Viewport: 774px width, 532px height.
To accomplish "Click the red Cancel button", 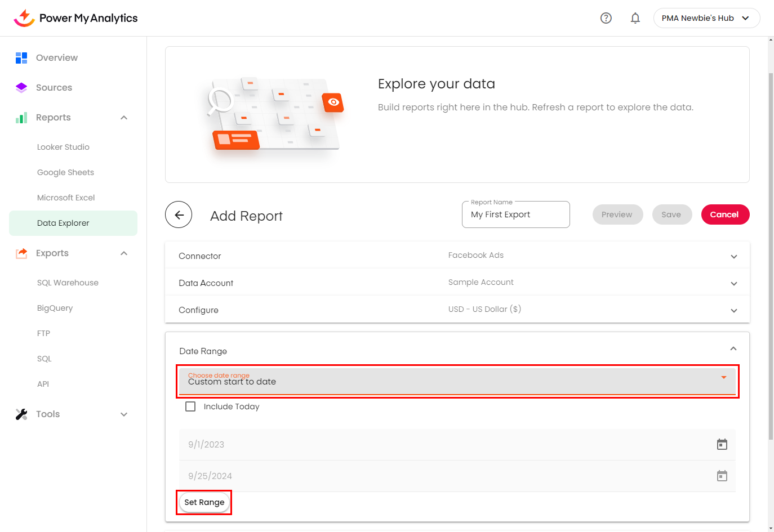I will point(724,214).
